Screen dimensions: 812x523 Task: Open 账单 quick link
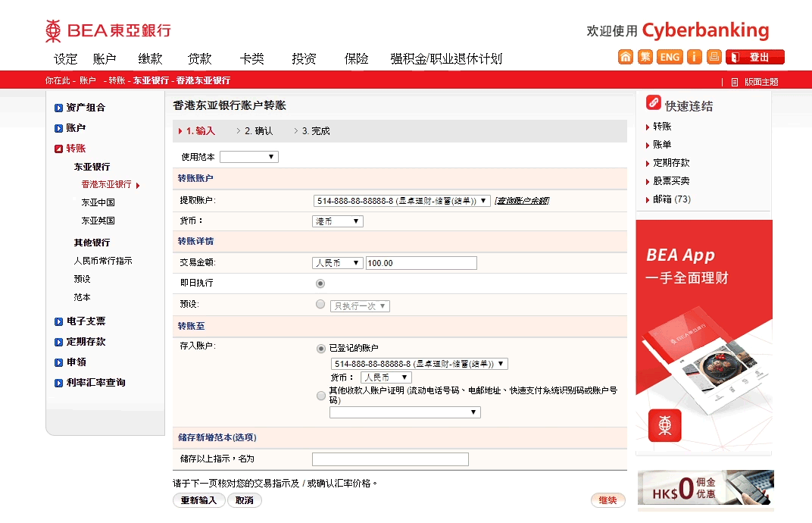pyautogui.click(x=662, y=145)
